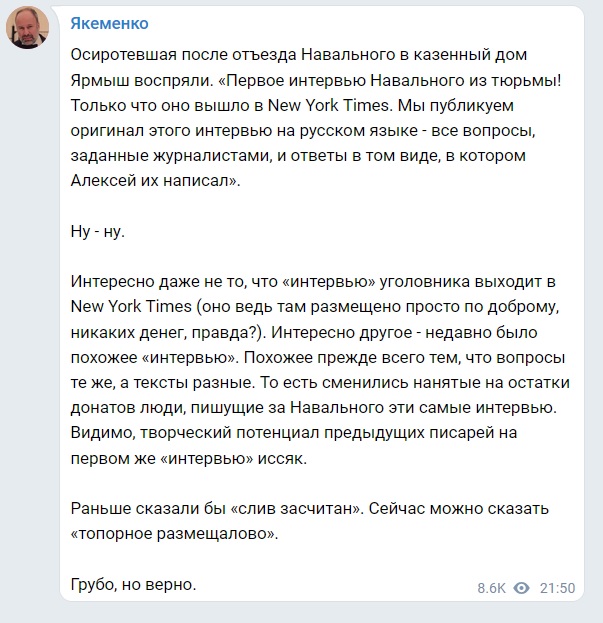Click "«топорное размещалово»." phrase
Viewport: 603px width, 623px height.
pos(174,534)
